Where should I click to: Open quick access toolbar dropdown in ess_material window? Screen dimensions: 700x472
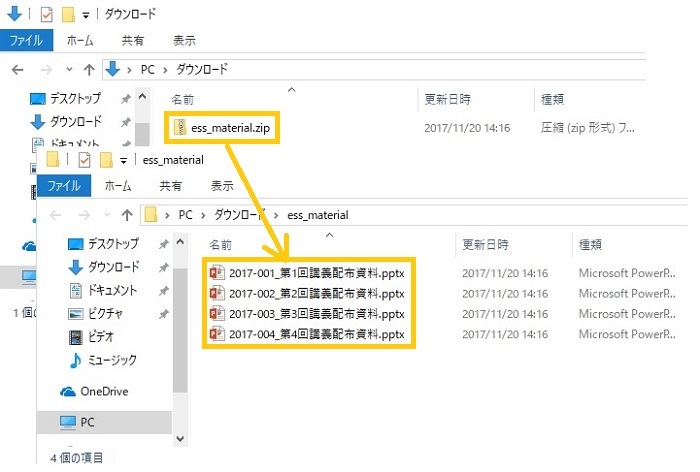tap(123, 160)
